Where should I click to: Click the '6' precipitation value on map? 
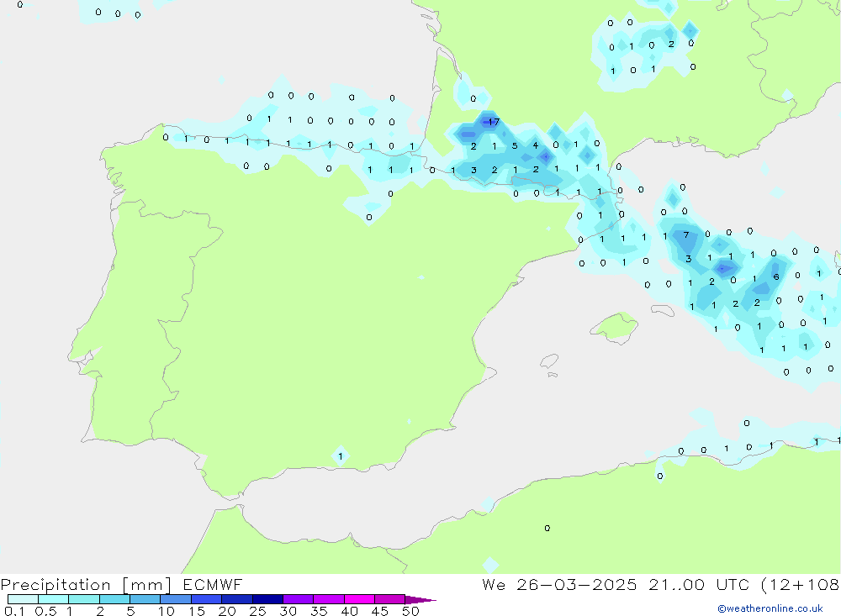tap(776, 276)
